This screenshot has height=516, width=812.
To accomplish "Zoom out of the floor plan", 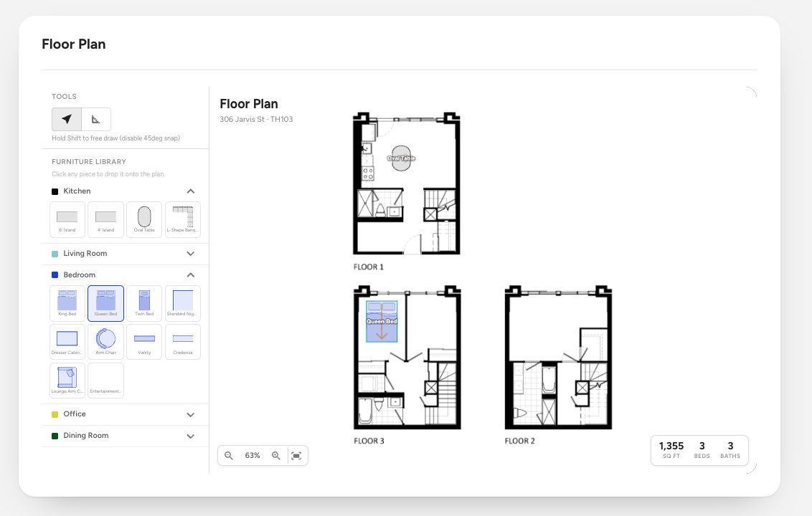I will click(x=228, y=456).
